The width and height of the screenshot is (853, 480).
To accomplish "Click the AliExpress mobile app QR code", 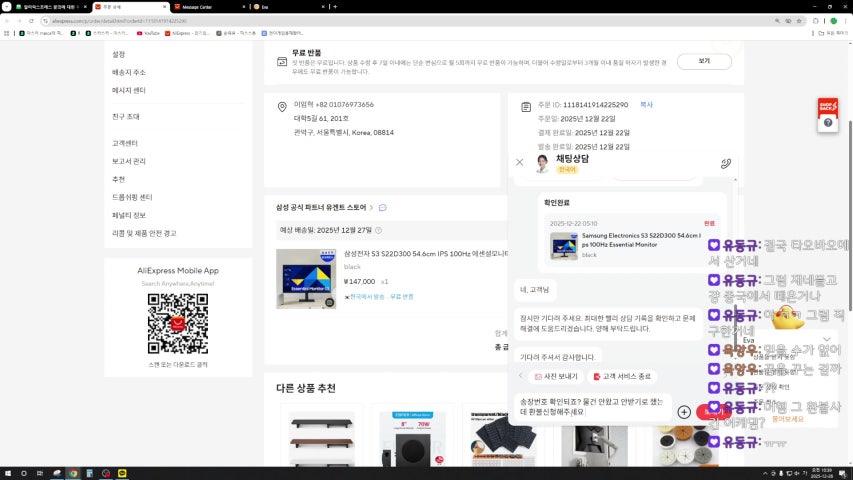I will click(x=178, y=324).
